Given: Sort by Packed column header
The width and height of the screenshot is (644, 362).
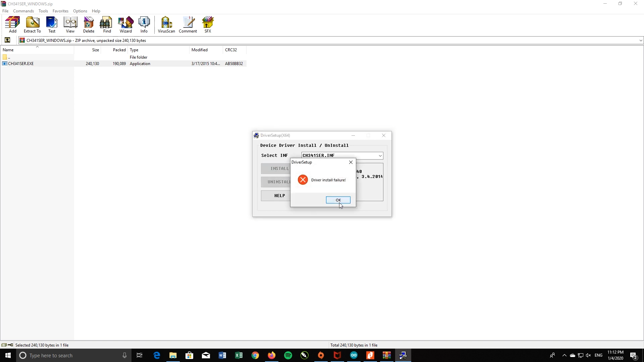Looking at the screenshot, I should coord(114,50).
